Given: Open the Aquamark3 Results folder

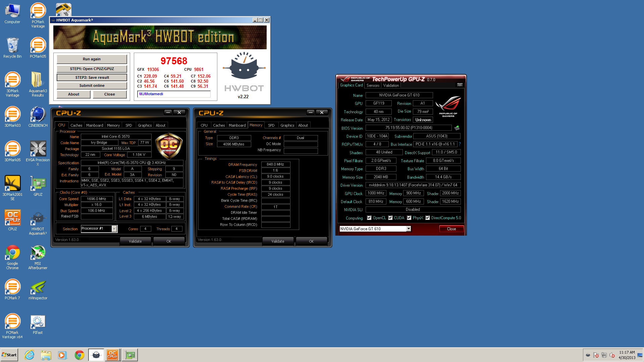Looking at the screenshot, I should click(x=38, y=84).
